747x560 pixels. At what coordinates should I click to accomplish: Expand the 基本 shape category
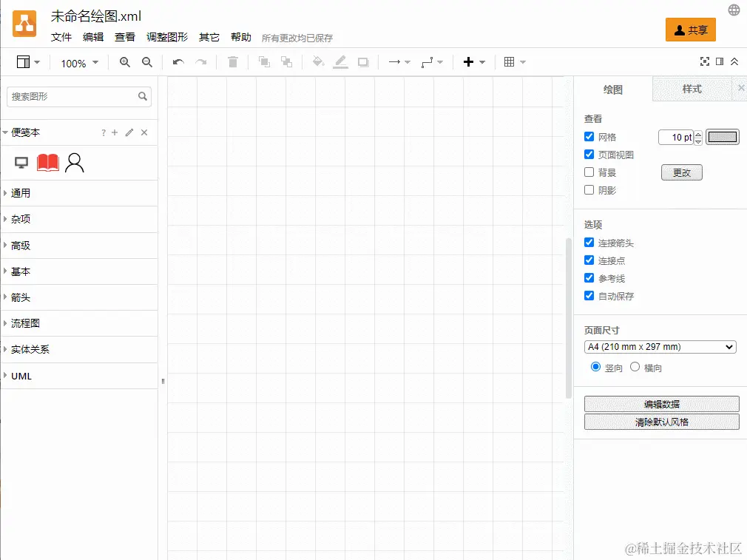coord(79,271)
